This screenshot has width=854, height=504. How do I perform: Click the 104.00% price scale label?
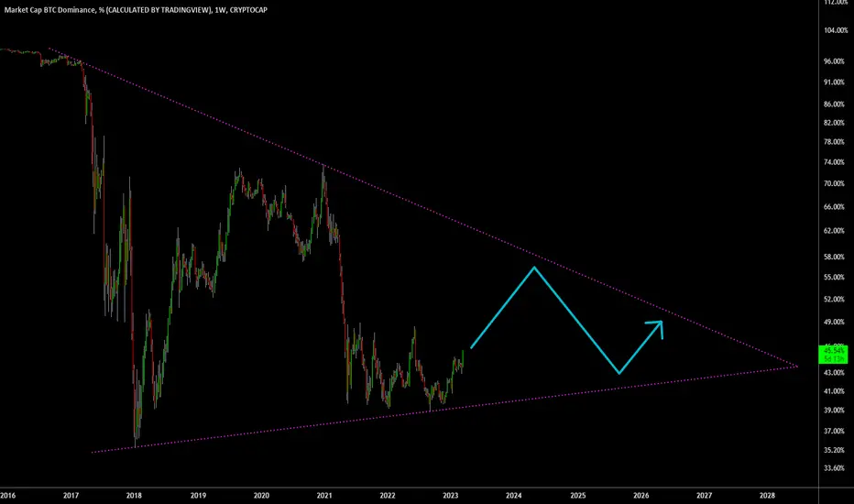pos(836,30)
